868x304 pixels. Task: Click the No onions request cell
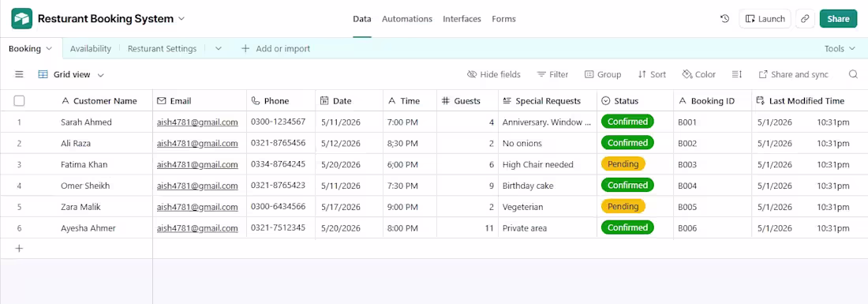click(x=548, y=144)
